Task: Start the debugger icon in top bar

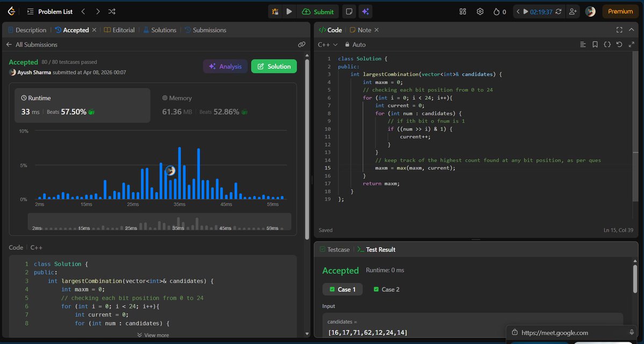Action: click(275, 11)
